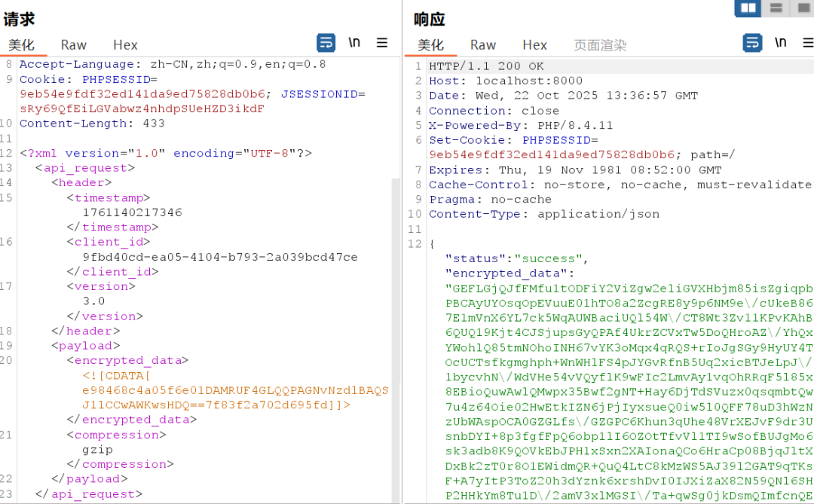Screen dimensions: 814x504
Task: Click the Accept-Language header line in request
Action: tap(173, 64)
